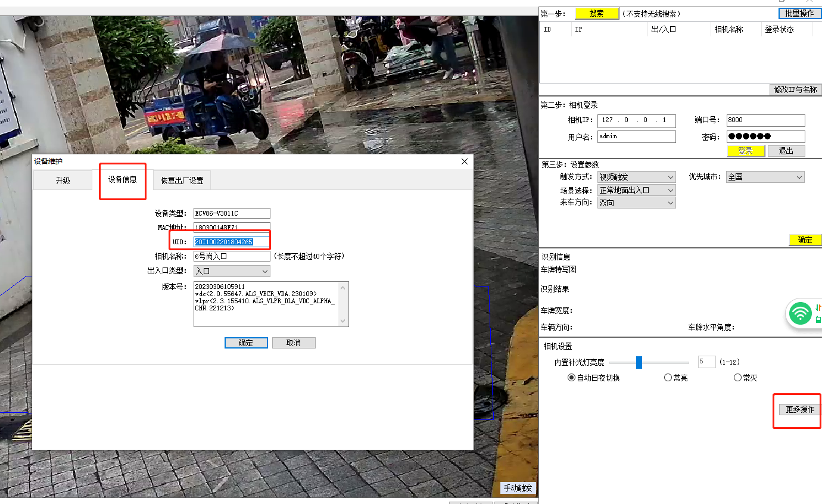Expand the 场景选择 dropdown
This screenshot has height=504, width=822.
pyautogui.click(x=636, y=190)
